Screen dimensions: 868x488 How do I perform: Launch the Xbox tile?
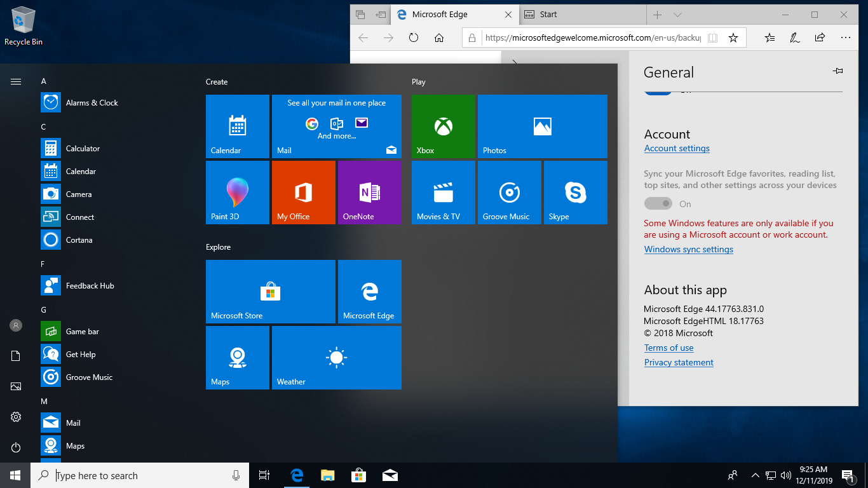point(444,126)
